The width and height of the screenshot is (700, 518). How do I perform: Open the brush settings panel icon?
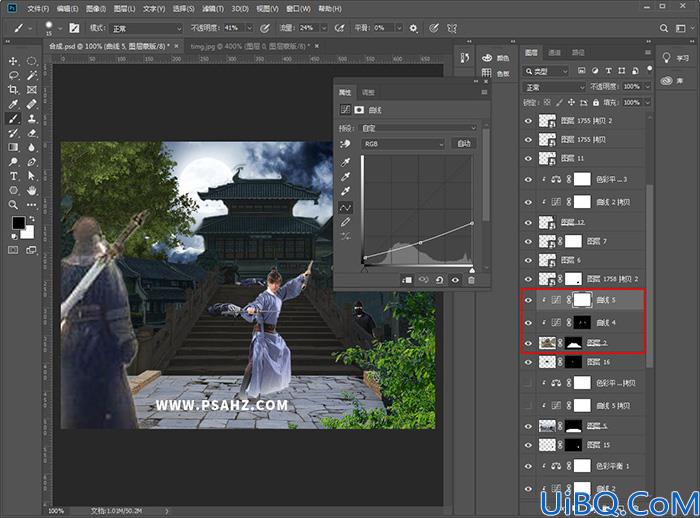coord(74,28)
